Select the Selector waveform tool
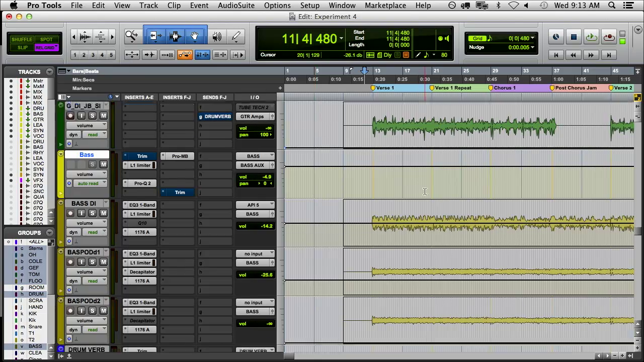644x362 pixels. [175, 36]
